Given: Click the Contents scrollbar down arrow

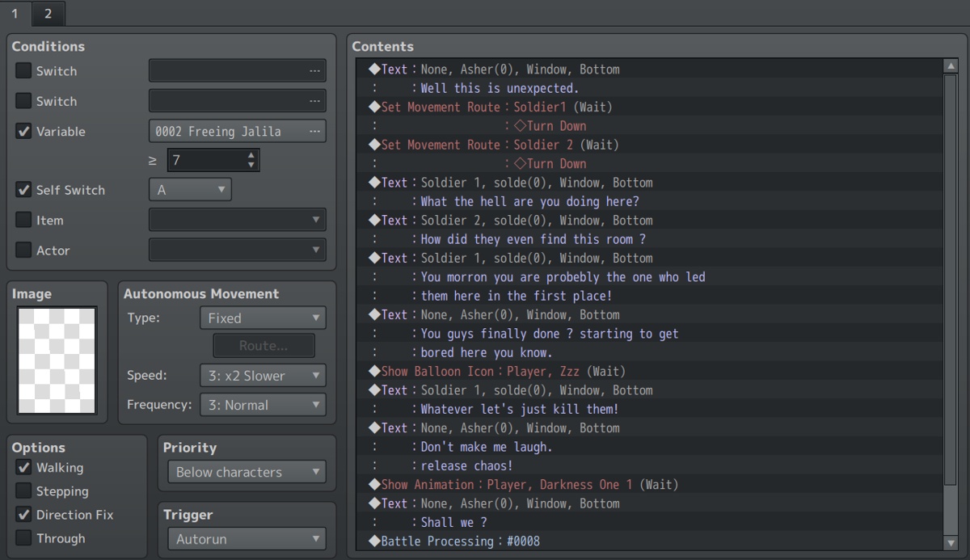Looking at the screenshot, I should (x=951, y=543).
